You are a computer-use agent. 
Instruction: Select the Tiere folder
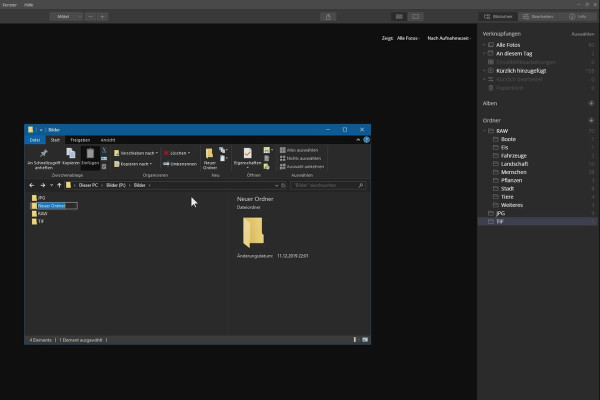tap(507, 197)
